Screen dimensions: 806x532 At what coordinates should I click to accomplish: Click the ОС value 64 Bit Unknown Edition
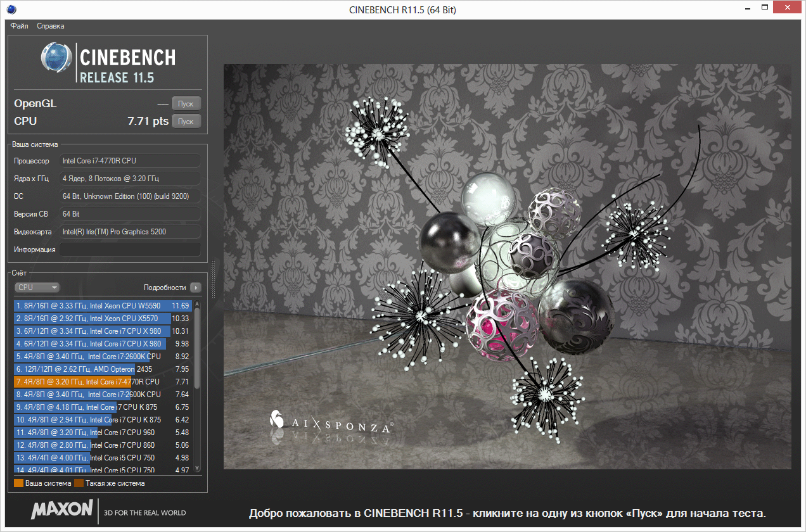(130, 196)
